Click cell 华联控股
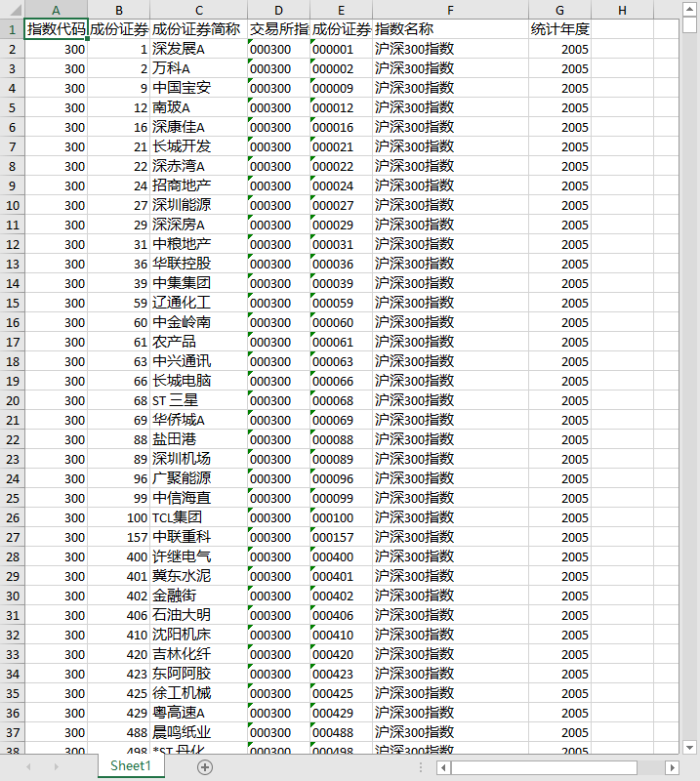Screen dimensions: 700x781 point(198,264)
